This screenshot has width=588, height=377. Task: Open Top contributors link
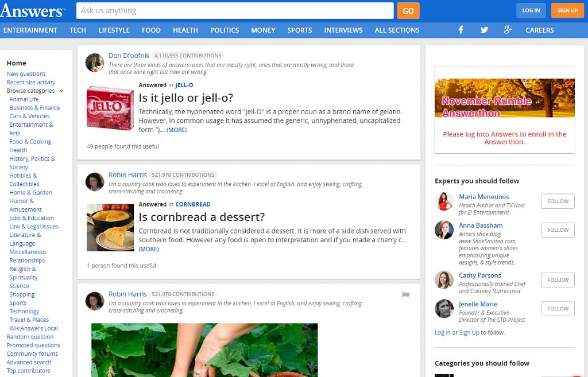tap(29, 371)
